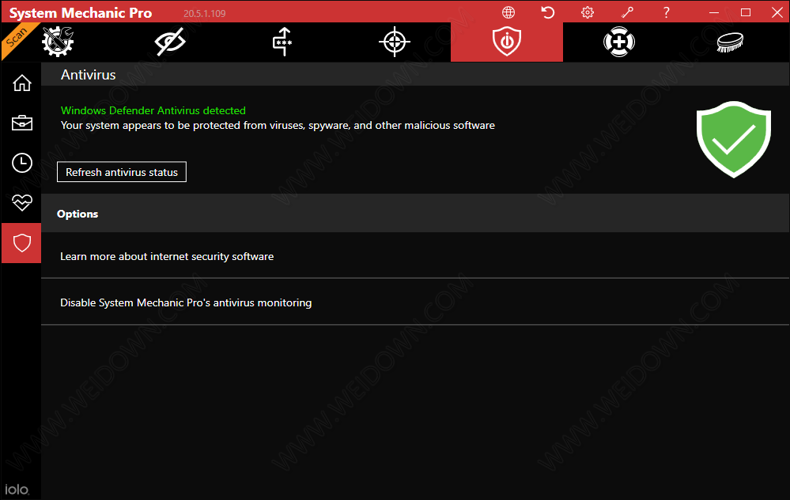Open the scrub brush cleaner tab
This screenshot has width=790, height=500.
click(731, 42)
